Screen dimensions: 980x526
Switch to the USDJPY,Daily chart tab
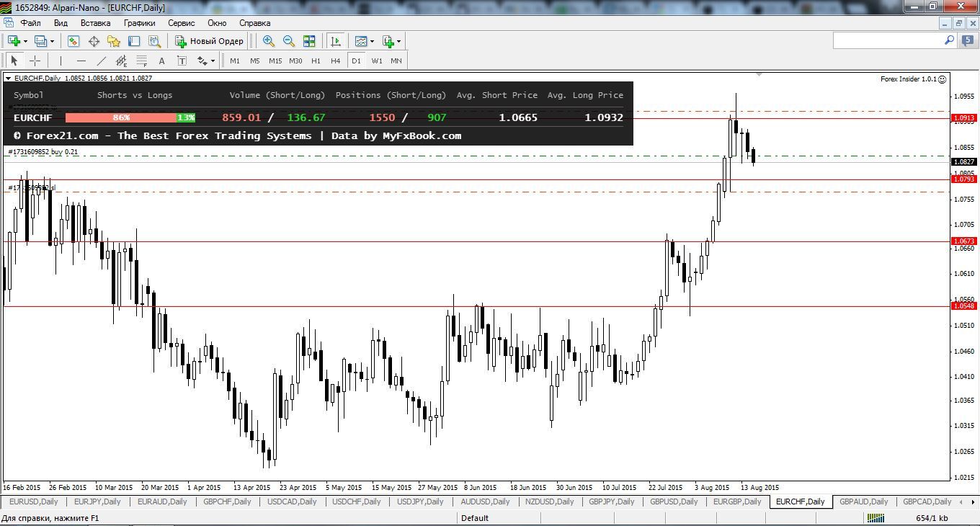(421, 502)
